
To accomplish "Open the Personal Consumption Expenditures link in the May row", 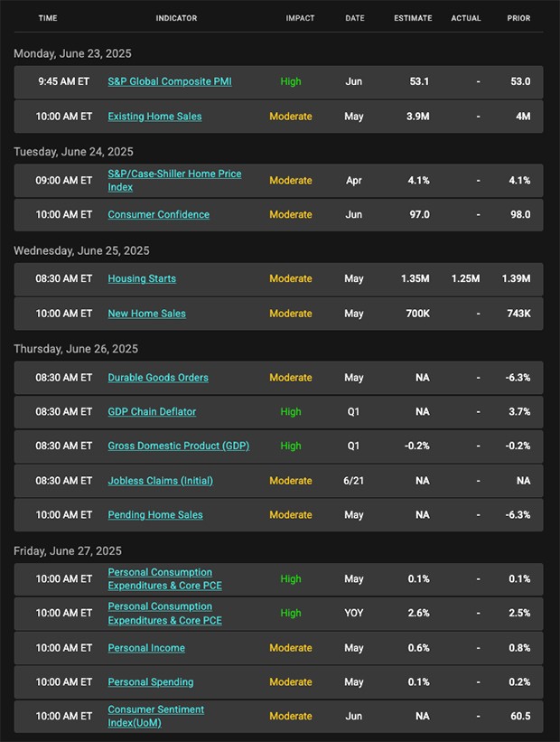I will pyautogui.click(x=164, y=578).
